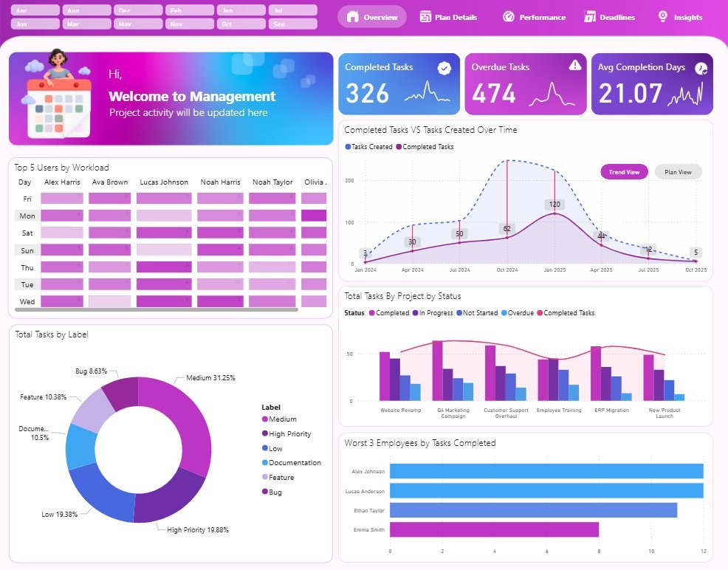Image resolution: width=728 pixels, height=570 pixels.
Task: Click the Medium 31.25% donut label
Action: (210, 378)
